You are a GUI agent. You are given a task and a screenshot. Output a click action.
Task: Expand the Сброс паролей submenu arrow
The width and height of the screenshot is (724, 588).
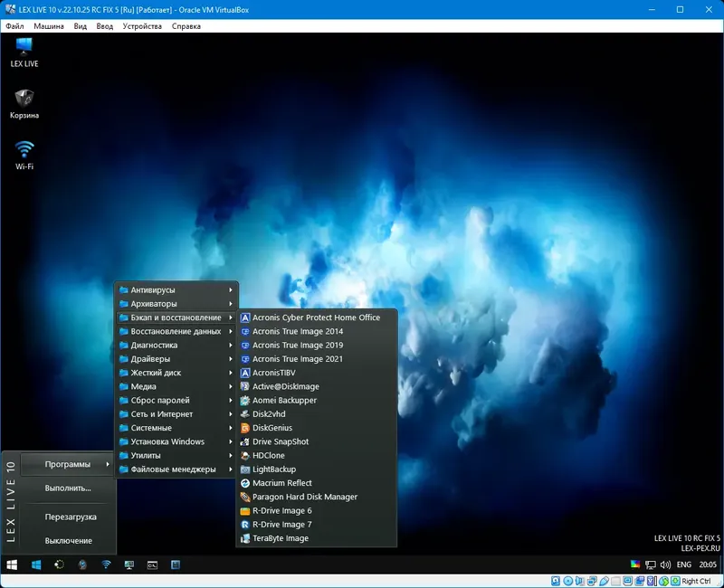tap(231, 401)
